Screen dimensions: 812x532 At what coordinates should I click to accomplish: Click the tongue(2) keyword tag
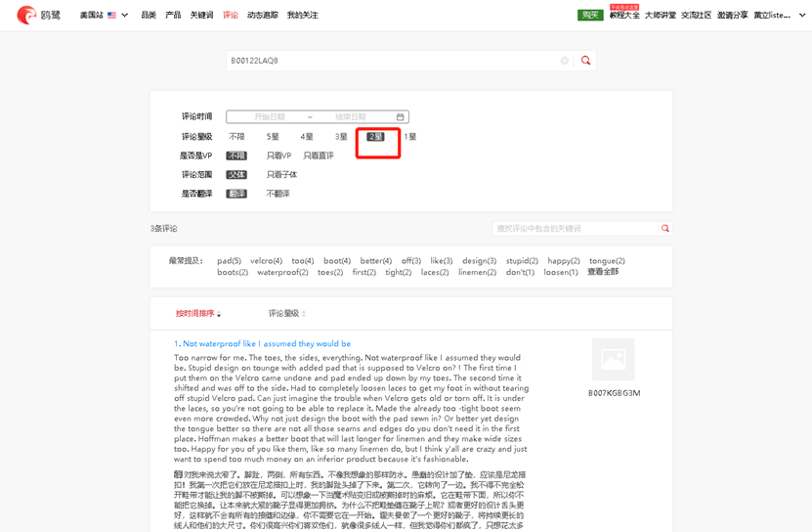point(607,261)
